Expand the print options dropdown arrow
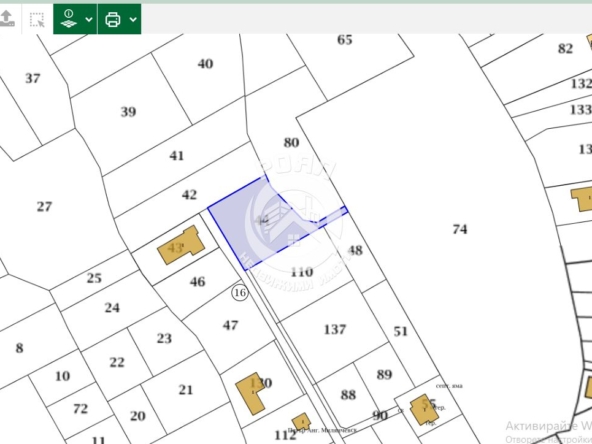Image resolution: width=592 pixels, height=444 pixels. tap(133, 19)
